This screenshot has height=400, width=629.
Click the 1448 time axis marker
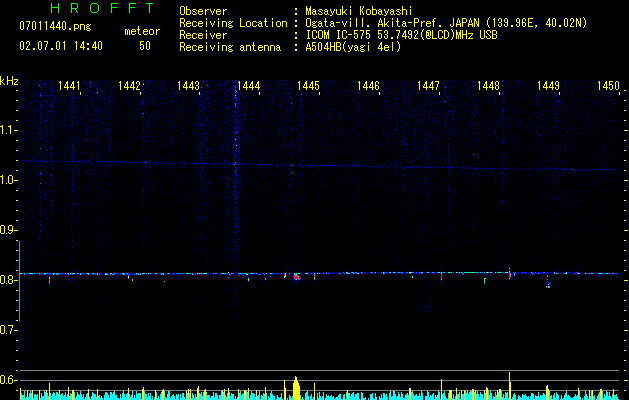(x=488, y=86)
